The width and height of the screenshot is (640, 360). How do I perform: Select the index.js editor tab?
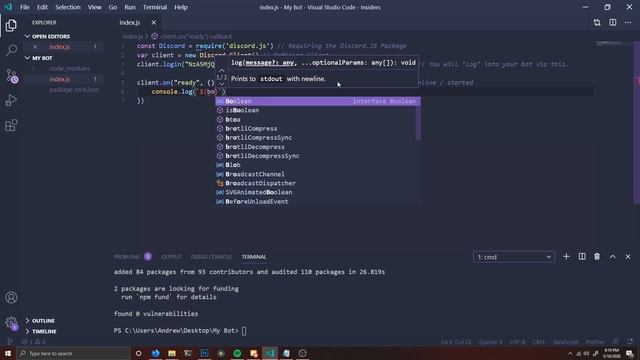(130, 22)
